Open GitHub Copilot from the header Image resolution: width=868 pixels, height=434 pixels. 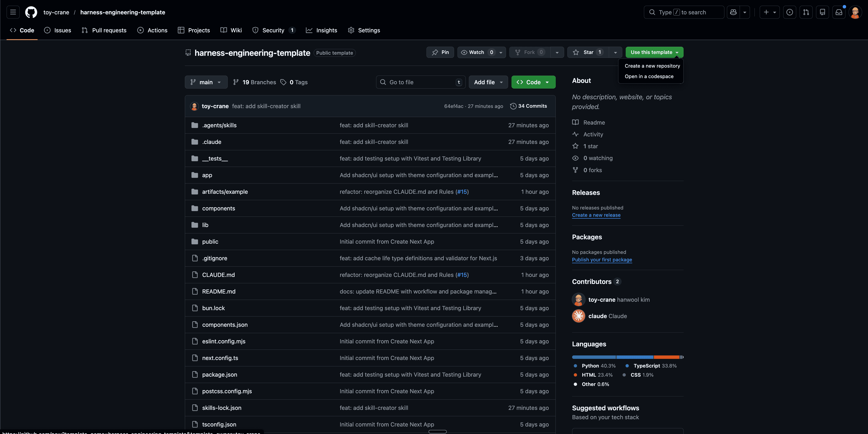[x=733, y=12]
